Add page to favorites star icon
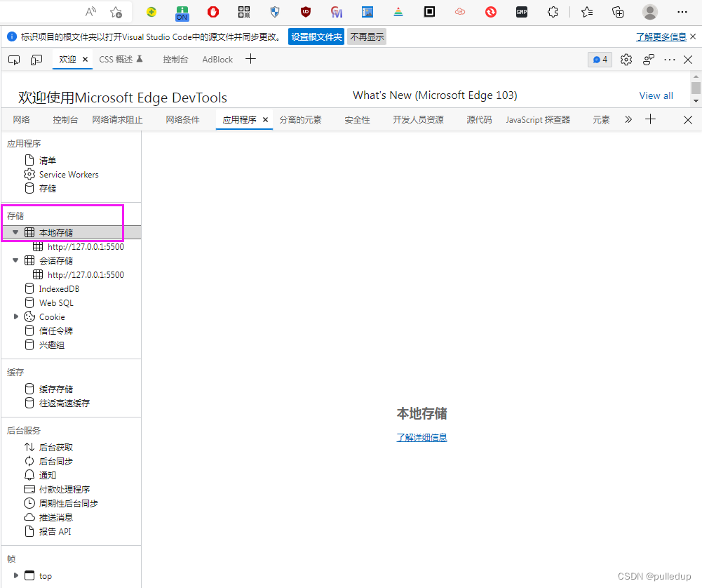This screenshot has width=702, height=588. click(x=116, y=12)
